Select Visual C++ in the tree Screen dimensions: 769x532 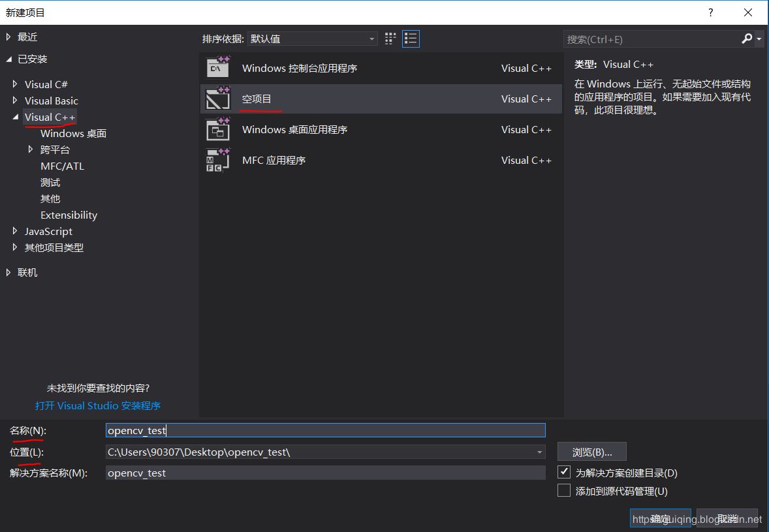tap(50, 117)
